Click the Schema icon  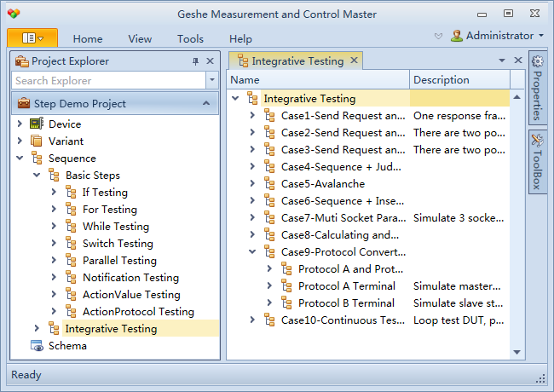(x=37, y=346)
